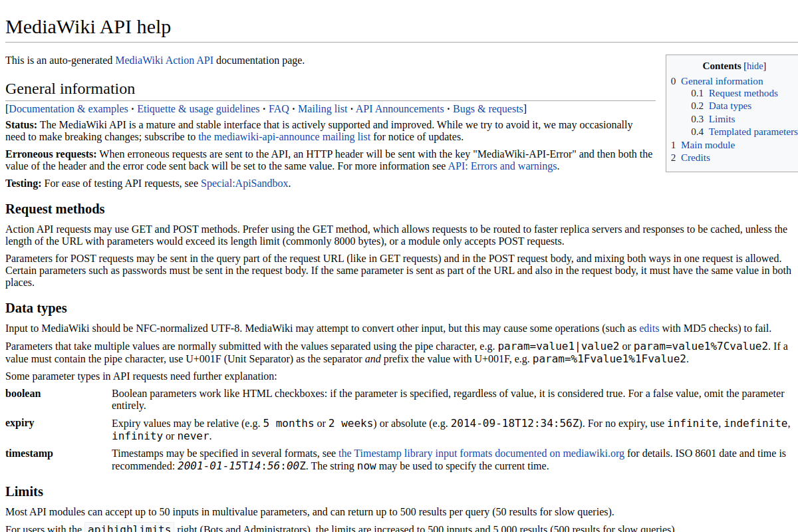Click the boolean parameter type term

(23, 393)
